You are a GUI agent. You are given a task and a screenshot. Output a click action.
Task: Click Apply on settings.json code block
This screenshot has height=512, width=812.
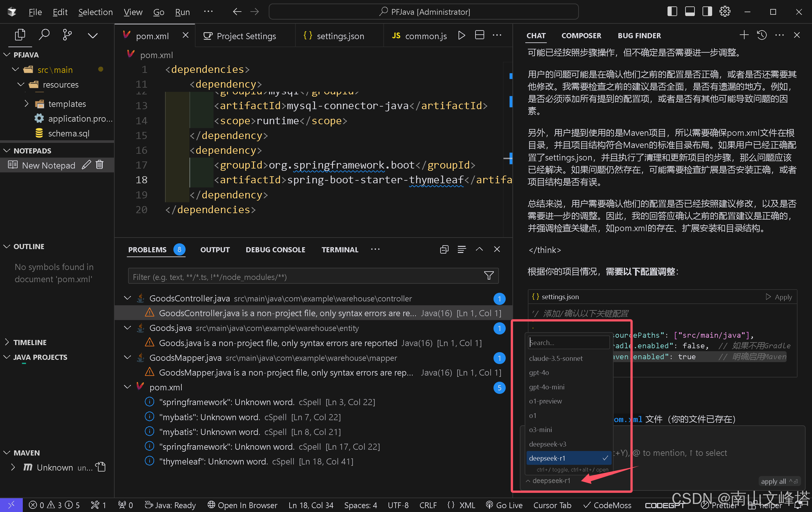tap(779, 297)
